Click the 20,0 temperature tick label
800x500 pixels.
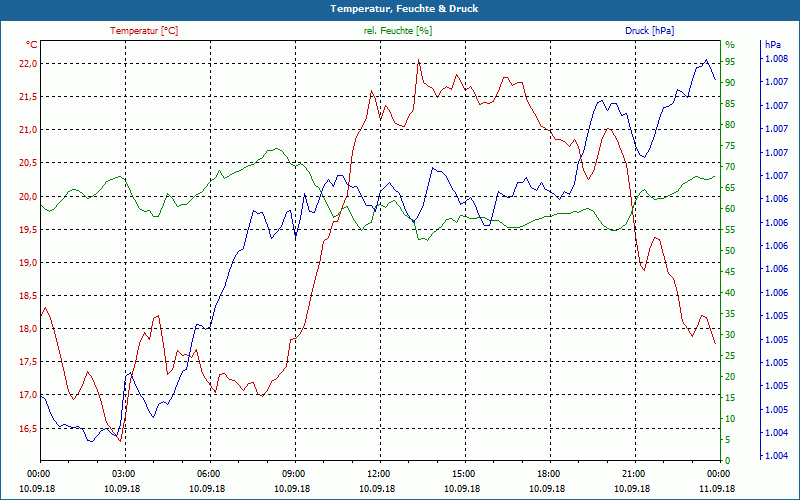click(x=28, y=196)
